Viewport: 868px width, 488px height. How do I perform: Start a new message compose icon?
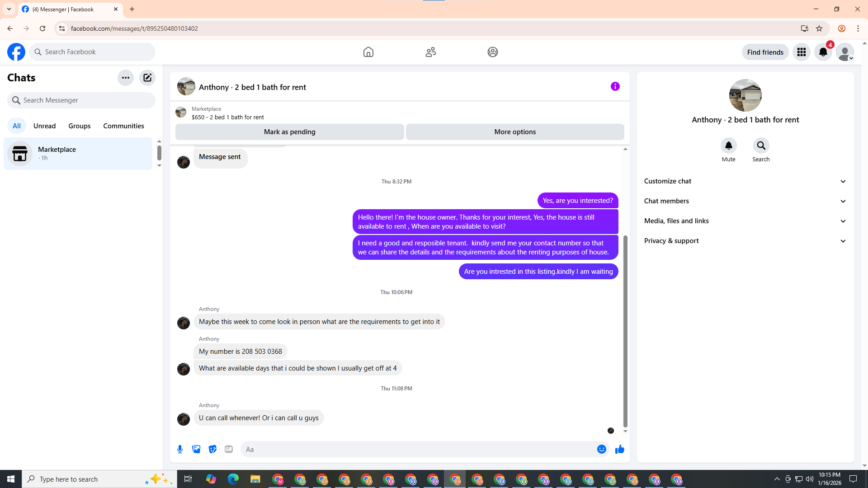(147, 78)
